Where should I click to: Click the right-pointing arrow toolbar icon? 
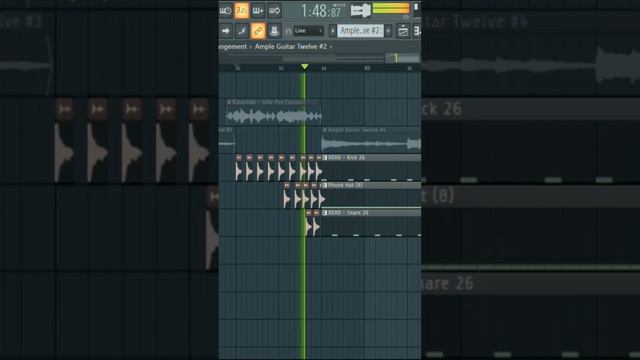point(226,31)
